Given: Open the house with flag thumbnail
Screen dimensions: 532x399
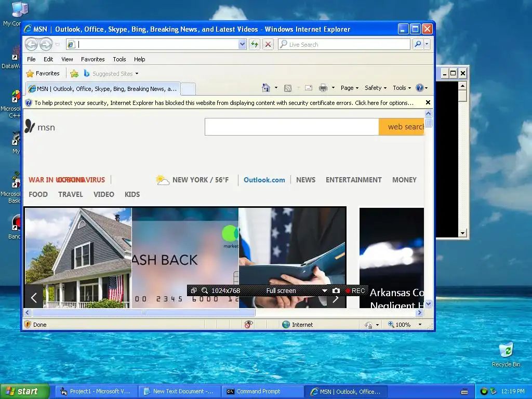Looking at the screenshot, I should [x=78, y=258].
